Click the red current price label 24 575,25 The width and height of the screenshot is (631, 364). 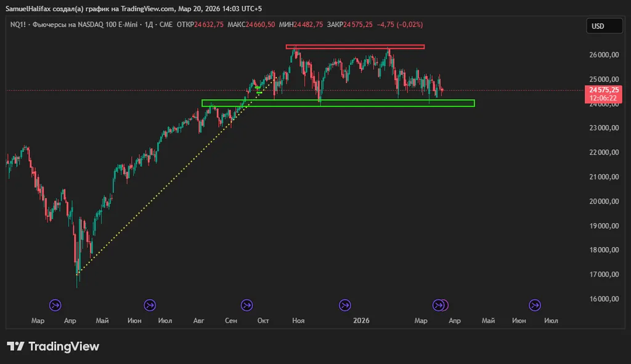pos(603,90)
